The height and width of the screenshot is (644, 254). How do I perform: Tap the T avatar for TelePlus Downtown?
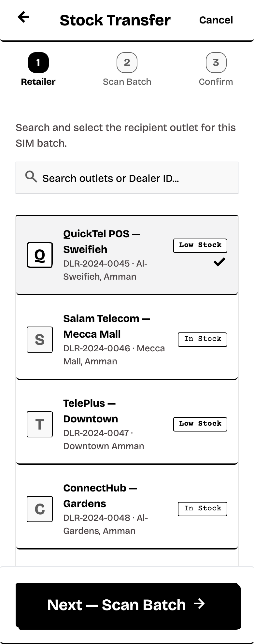click(x=40, y=424)
